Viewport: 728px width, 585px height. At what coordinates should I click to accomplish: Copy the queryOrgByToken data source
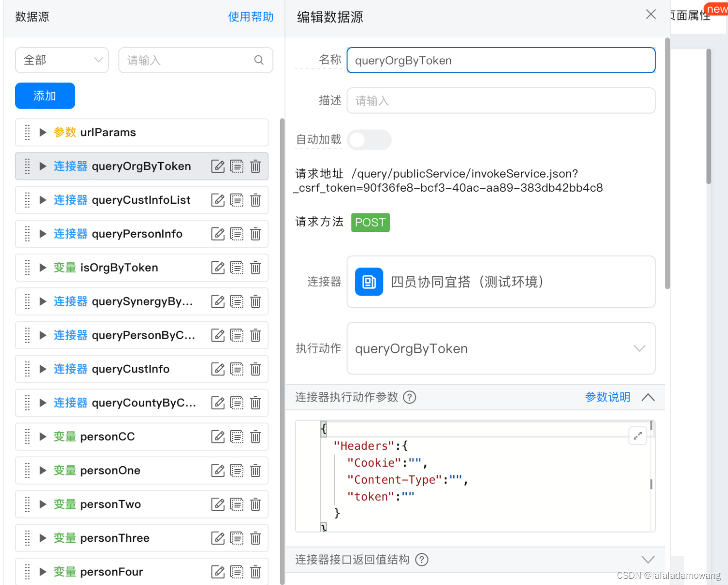pyautogui.click(x=237, y=166)
